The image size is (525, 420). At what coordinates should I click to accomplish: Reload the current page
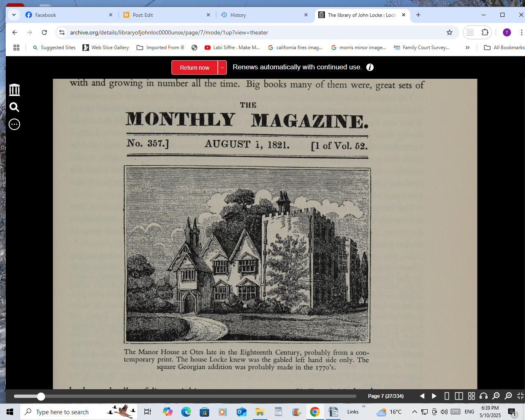pyautogui.click(x=44, y=32)
